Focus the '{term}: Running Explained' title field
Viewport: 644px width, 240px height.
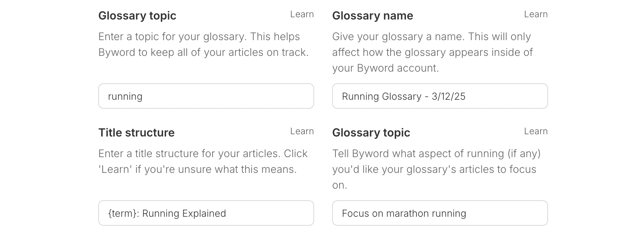(x=206, y=213)
